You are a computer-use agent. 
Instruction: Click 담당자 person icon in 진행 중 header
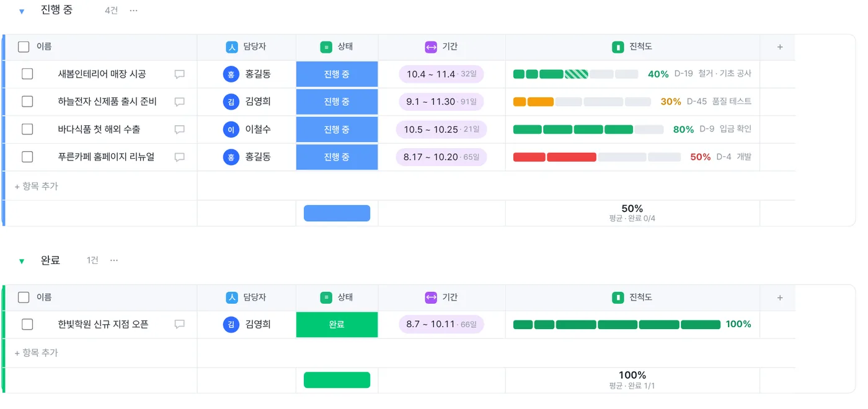(x=232, y=47)
